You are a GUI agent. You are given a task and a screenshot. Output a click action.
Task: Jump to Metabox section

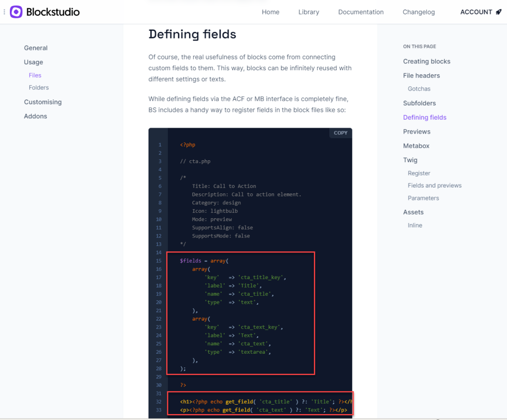(416, 146)
